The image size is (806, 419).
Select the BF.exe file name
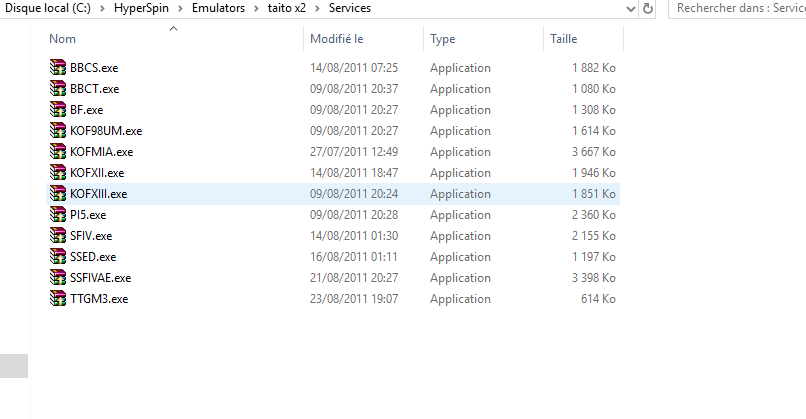(x=86, y=110)
